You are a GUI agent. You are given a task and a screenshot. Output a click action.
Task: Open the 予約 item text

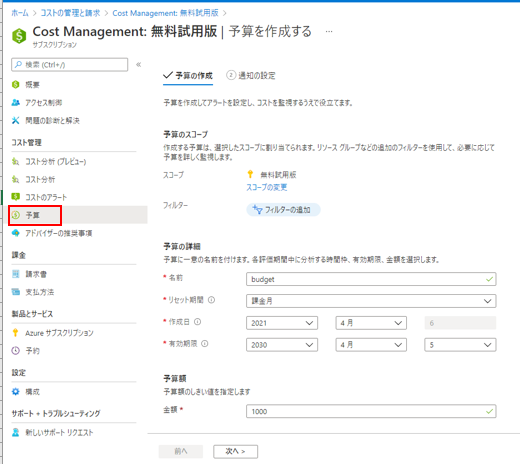[33, 351]
